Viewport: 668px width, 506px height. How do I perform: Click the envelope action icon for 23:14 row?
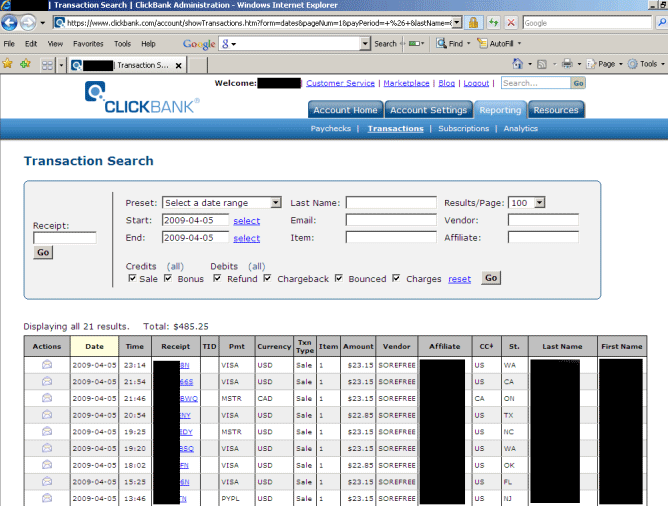[47, 365]
